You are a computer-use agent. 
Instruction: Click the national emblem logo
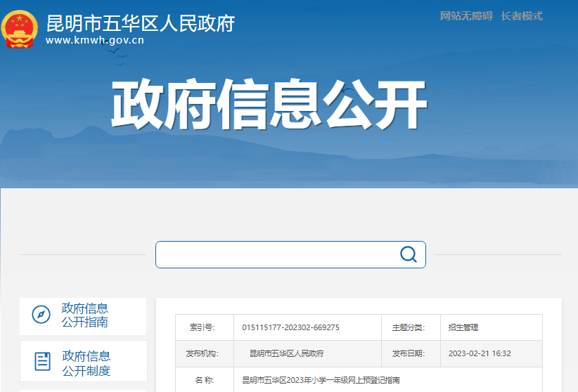click(20, 29)
